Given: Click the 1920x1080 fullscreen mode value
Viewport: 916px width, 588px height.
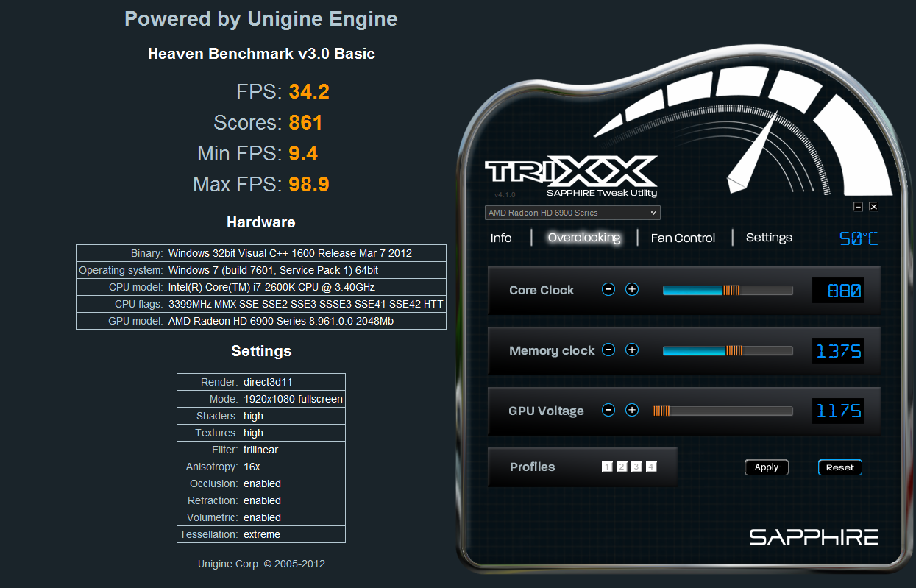Looking at the screenshot, I should point(293,399).
